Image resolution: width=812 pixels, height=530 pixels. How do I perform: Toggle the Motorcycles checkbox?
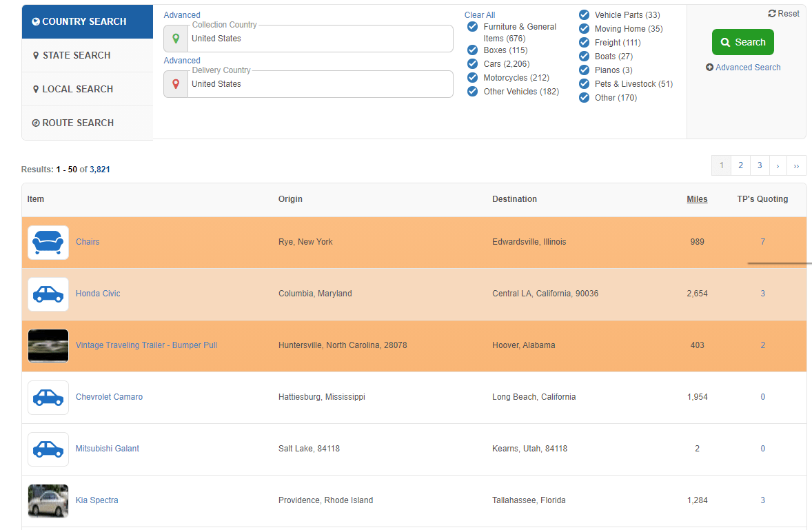point(472,78)
